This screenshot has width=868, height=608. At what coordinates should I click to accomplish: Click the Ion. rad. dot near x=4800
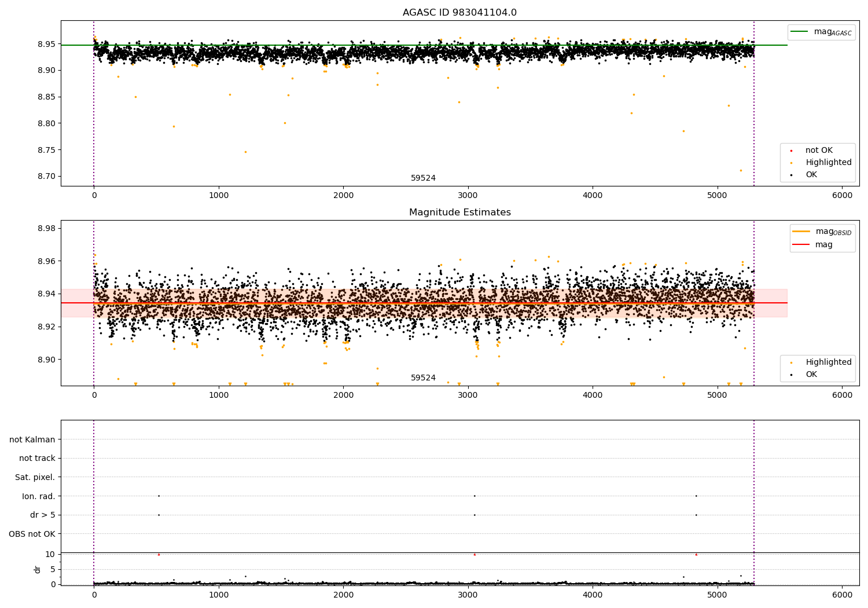696,496
